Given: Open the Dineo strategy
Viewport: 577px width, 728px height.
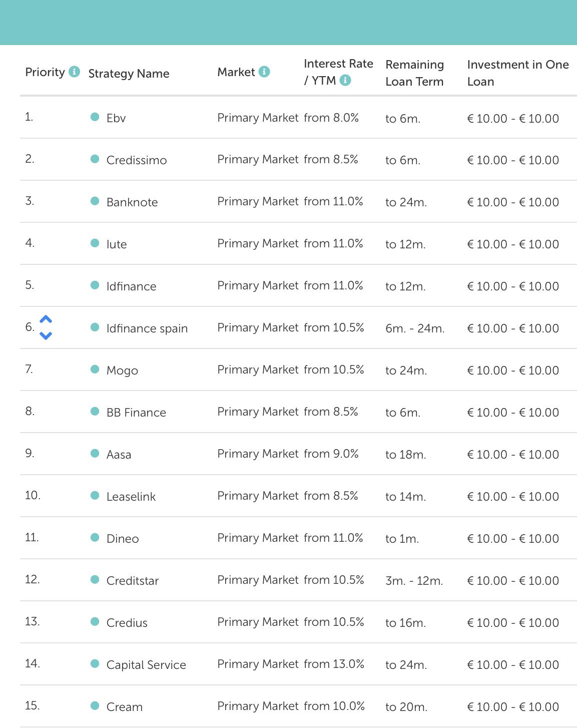Looking at the screenshot, I should [x=123, y=539].
